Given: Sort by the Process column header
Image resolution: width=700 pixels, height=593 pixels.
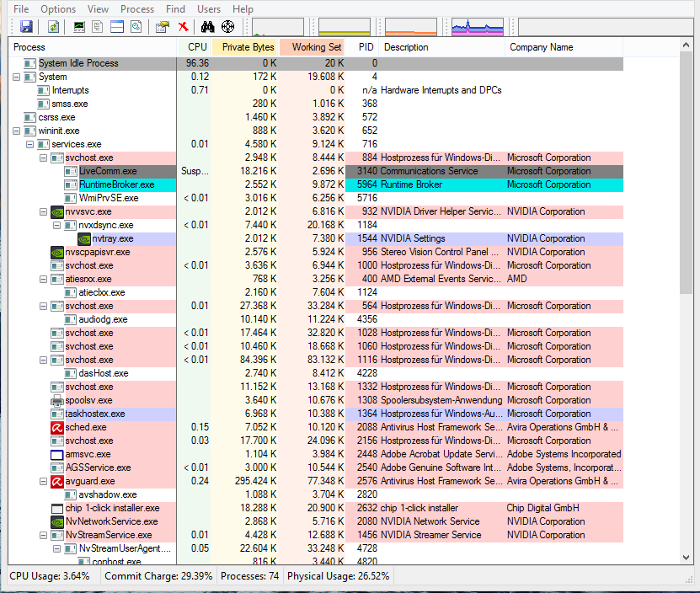Looking at the screenshot, I should coord(93,47).
